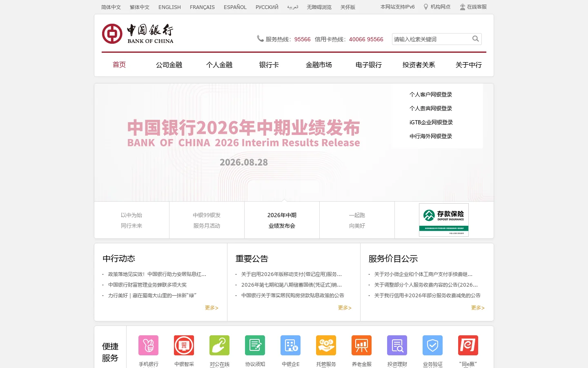Open the 托管服务 service icon
The width and height of the screenshot is (588, 368).
click(326, 346)
